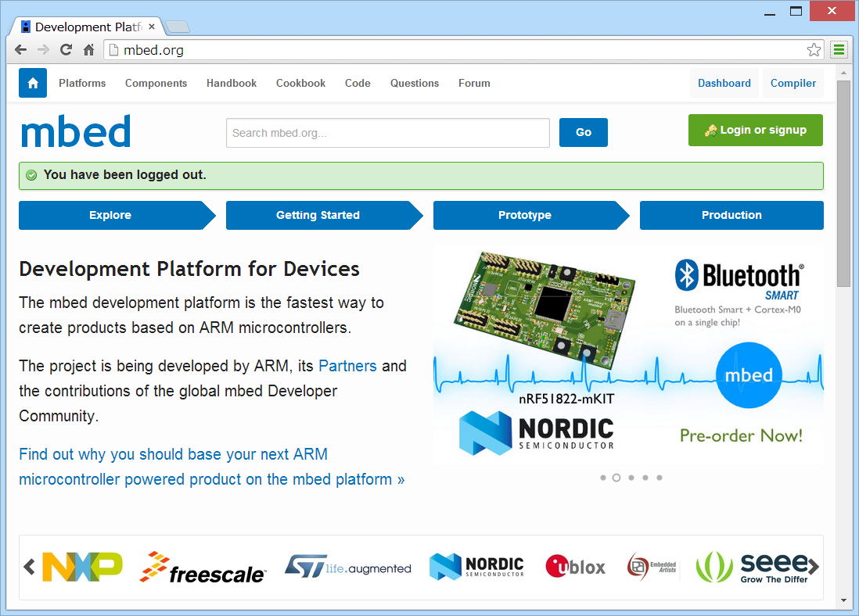Click the ST life.augmented logo
859x616 pixels.
348,568
